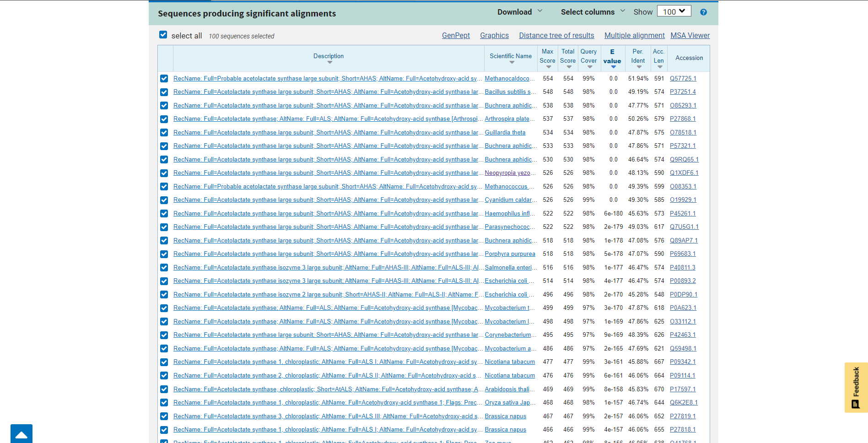Uncheck the O85293.1 row checkbox
Image resolution: width=868 pixels, height=443 pixels.
coord(164,106)
